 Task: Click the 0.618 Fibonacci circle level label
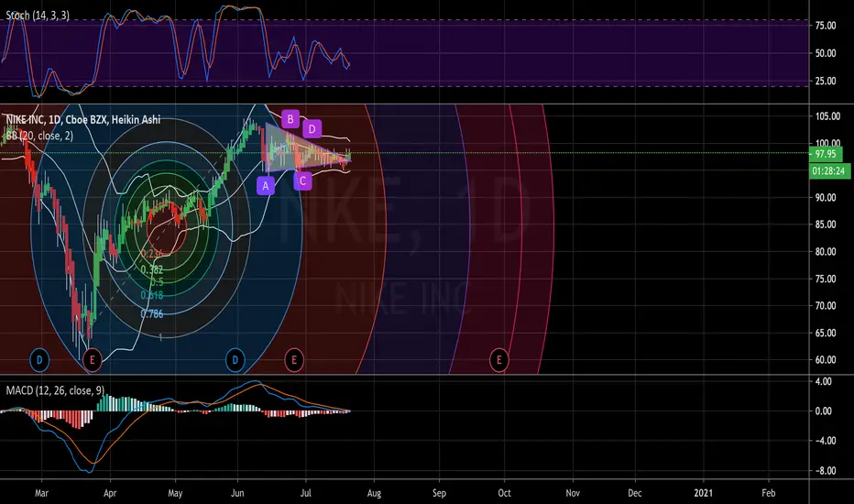(x=152, y=295)
